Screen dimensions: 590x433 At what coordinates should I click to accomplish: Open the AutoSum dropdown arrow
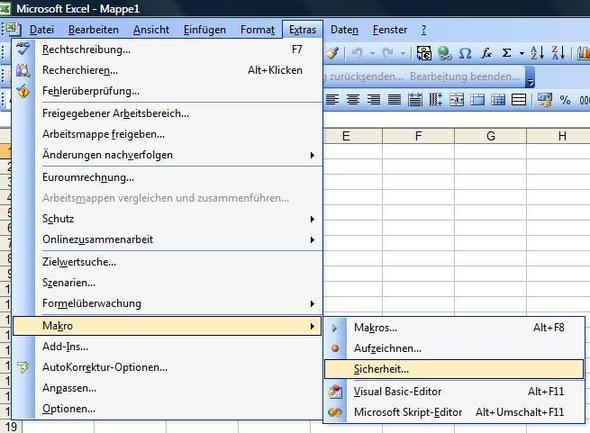[x=522, y=53]
